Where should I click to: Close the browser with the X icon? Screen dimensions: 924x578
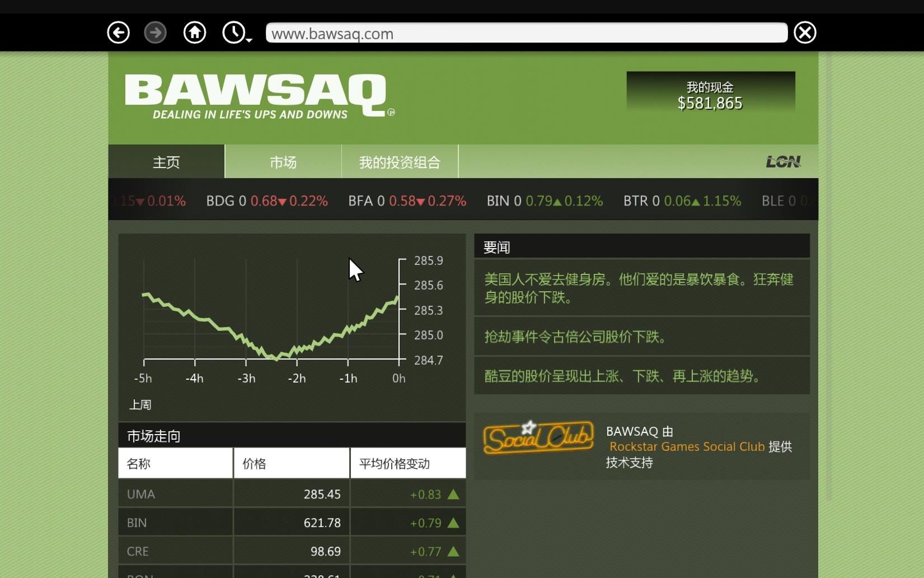point(805,32)
